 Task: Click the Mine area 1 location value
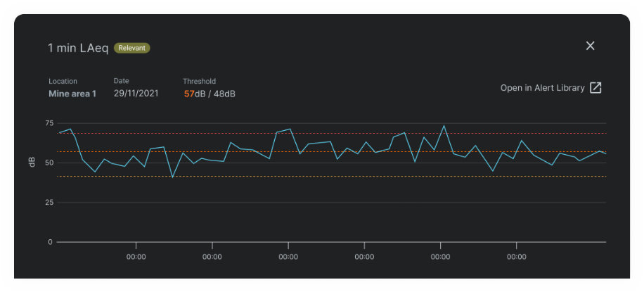tap(72, 94)
